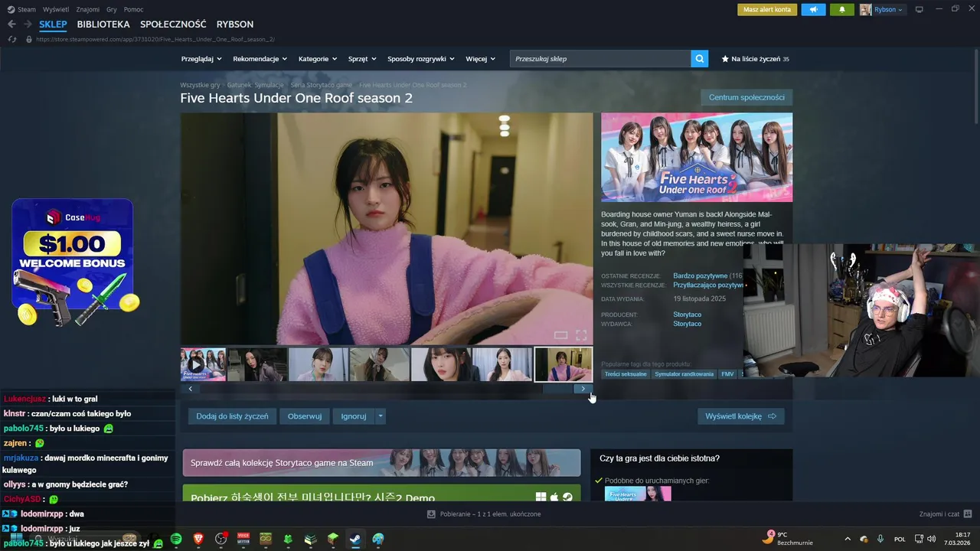Open the Voice Meeter taskbar icon
Screen dimensions: 980x551
click(243, 539)
